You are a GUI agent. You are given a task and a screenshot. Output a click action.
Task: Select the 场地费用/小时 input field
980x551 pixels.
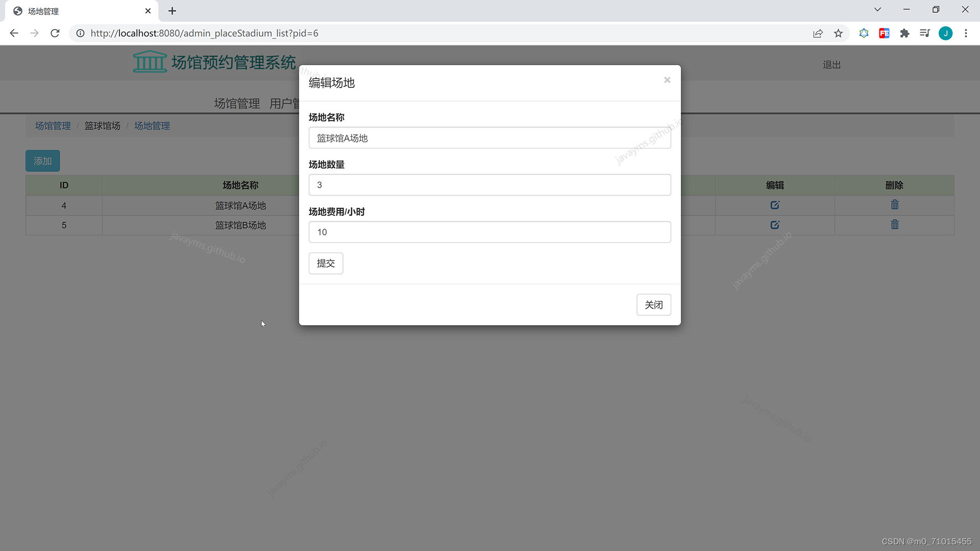coord(489,232)
